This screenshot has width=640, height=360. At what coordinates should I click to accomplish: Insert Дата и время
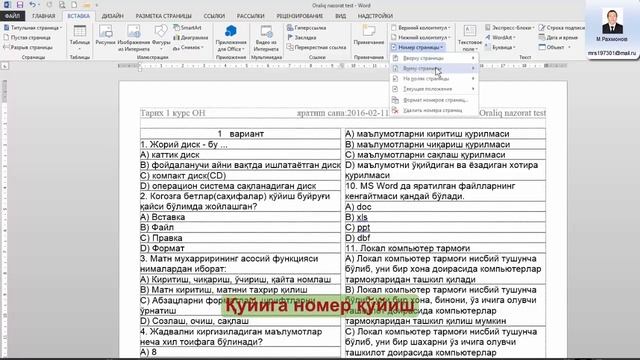(558, 37)
